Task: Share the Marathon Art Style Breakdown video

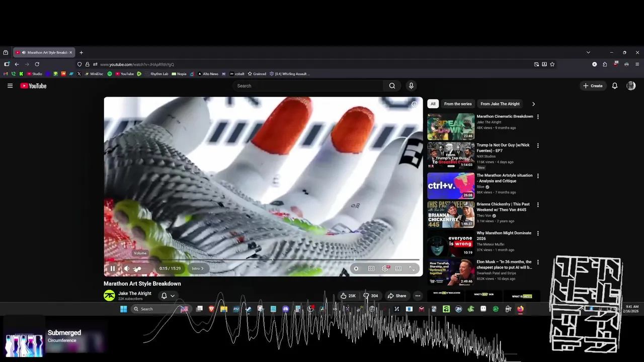Action: point(396,296)
